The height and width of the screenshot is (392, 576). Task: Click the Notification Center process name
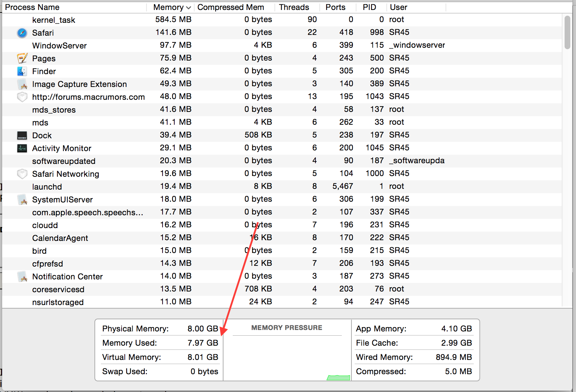pyautogui.click(x=67, y=277)
